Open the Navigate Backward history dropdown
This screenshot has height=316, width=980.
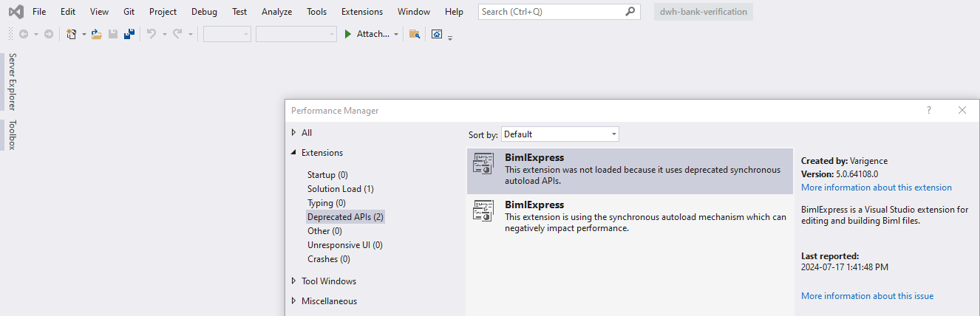pyautogui.click(x=35, y=34)
